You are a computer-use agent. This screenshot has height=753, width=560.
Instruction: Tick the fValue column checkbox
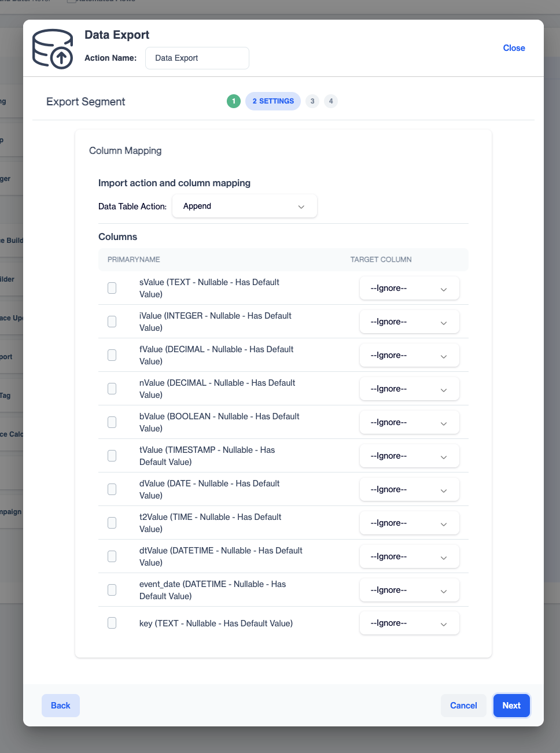click(x=112, y=355)
